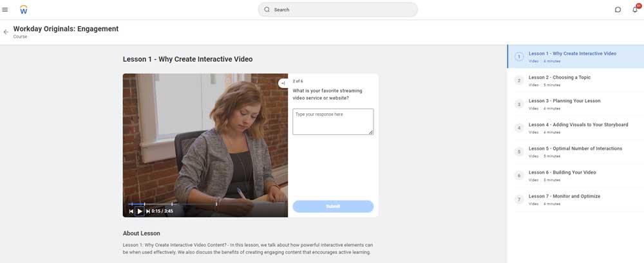Open Lesson 7 - Monitor and Optimize
The image size is (644, 263).
pos(576,199)
